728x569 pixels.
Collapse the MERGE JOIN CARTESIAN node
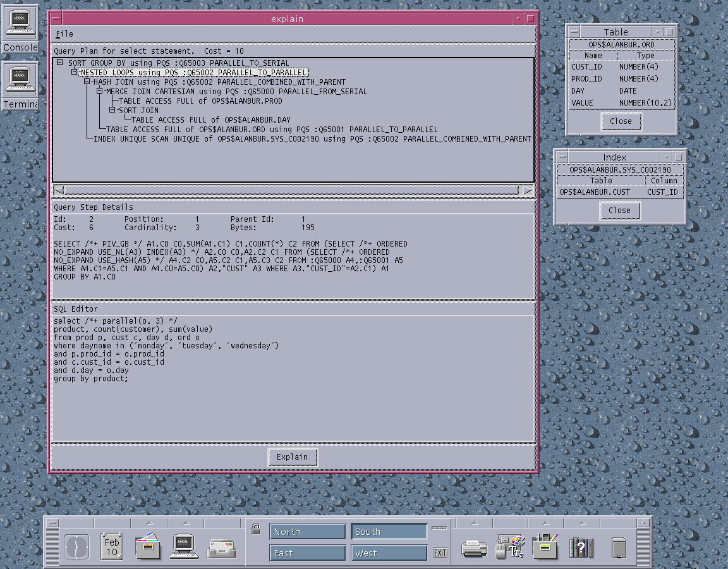point(99,91)
